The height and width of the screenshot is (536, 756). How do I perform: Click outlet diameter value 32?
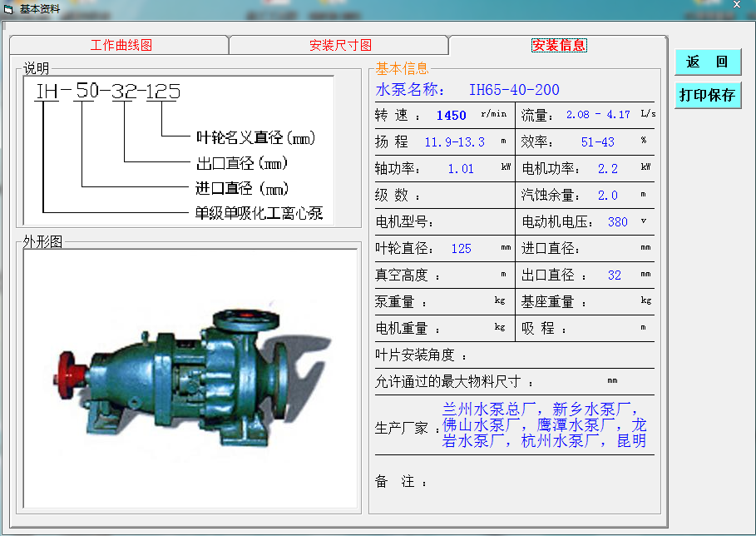coord(615,275)
